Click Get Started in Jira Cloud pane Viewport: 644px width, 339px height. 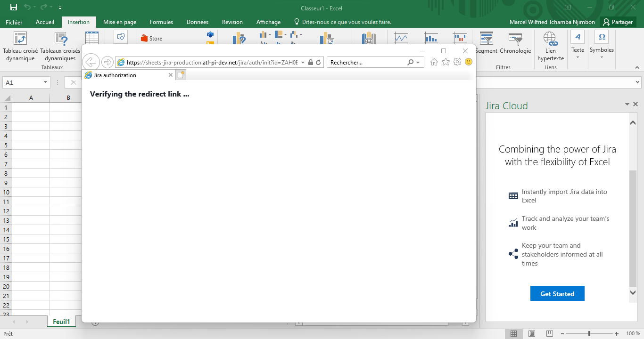557,293
